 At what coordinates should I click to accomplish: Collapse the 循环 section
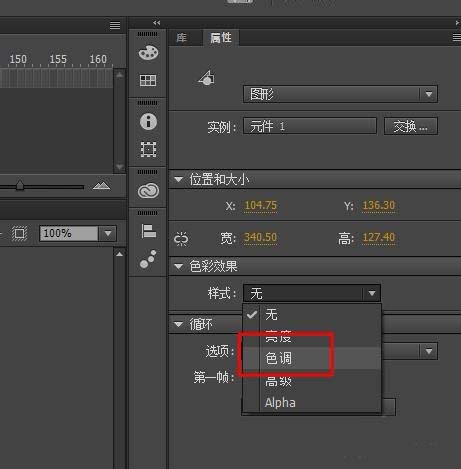pyautogui.click(x=179, y=324)
